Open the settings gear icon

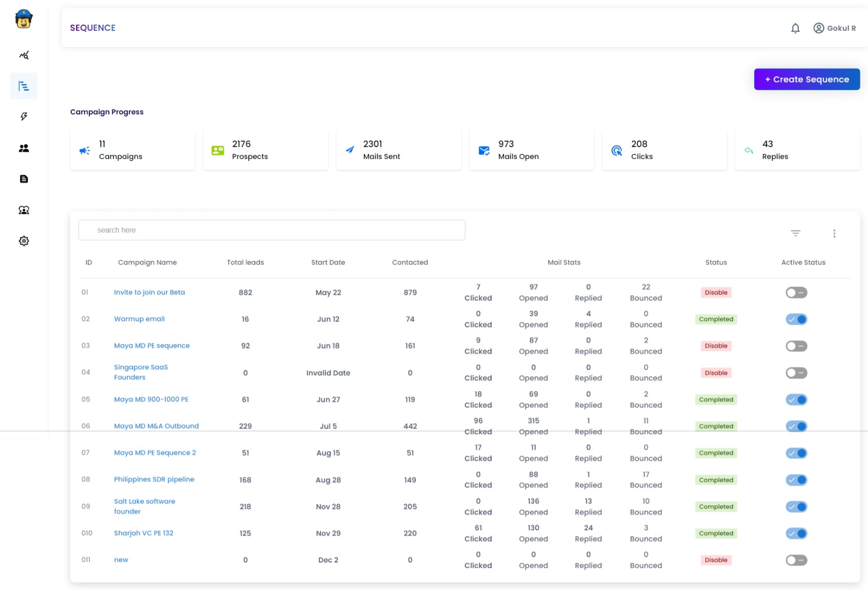point(24,241)
